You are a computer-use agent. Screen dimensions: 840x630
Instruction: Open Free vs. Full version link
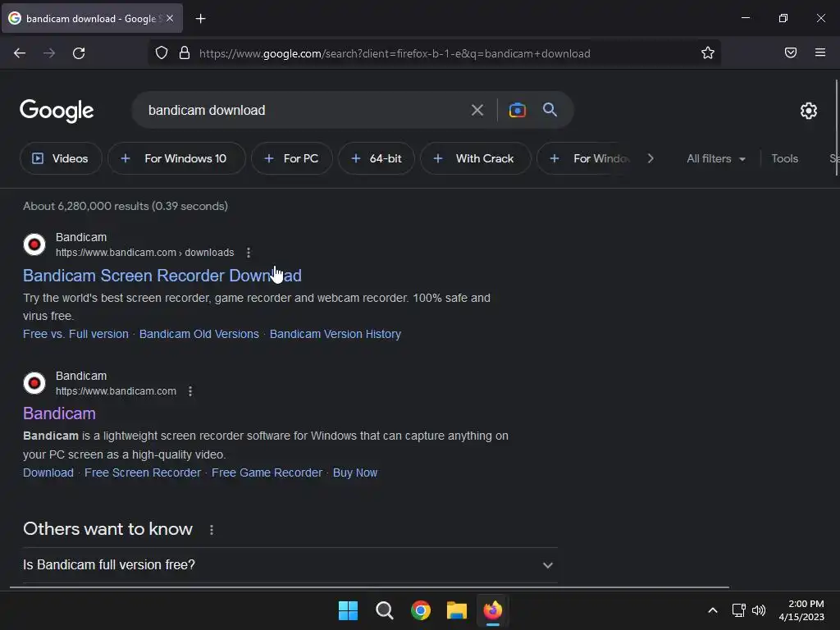(75, 334)
